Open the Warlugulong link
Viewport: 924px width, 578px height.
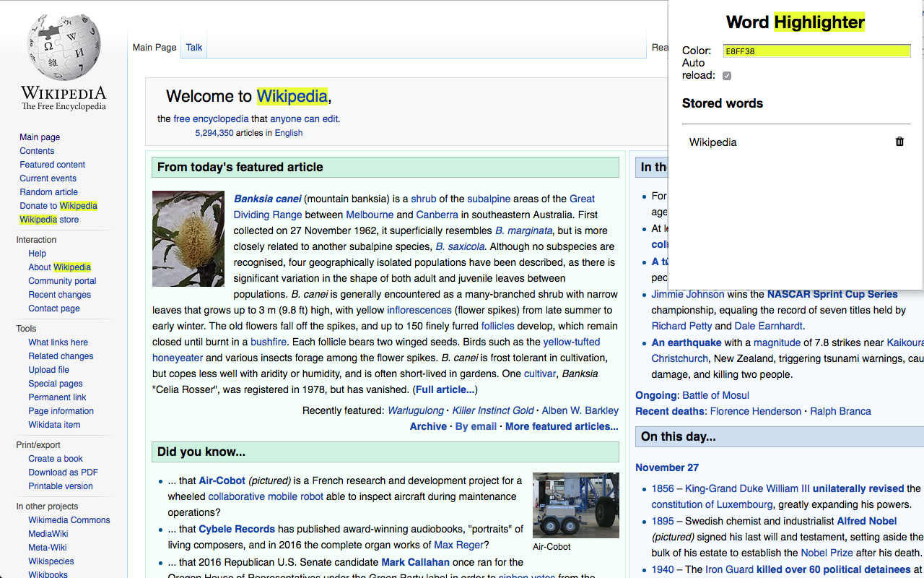click(x=416, y=410)
